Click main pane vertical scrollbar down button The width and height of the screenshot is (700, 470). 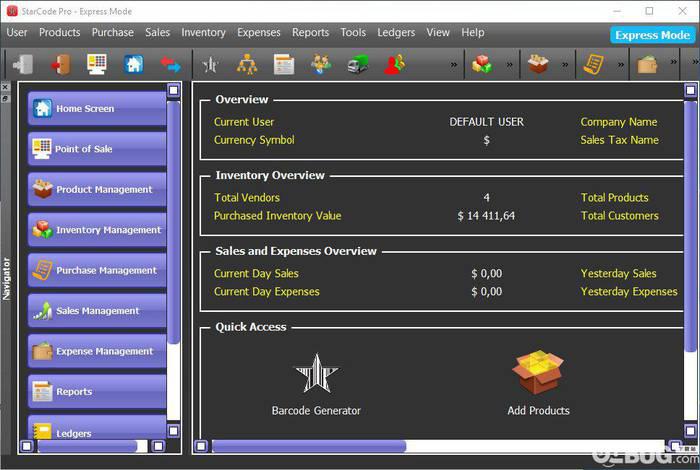coord(691,431)
